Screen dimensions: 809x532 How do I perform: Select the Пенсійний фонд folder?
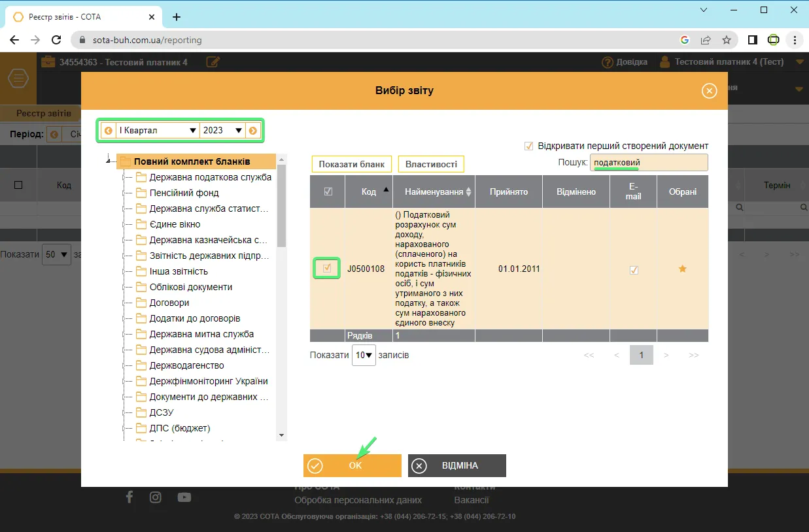(x=177, y=193)
